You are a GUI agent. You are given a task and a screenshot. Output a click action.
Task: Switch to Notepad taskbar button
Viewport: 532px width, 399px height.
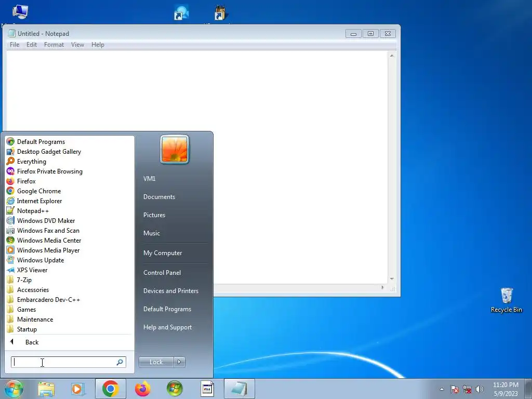tap(239, 389)
